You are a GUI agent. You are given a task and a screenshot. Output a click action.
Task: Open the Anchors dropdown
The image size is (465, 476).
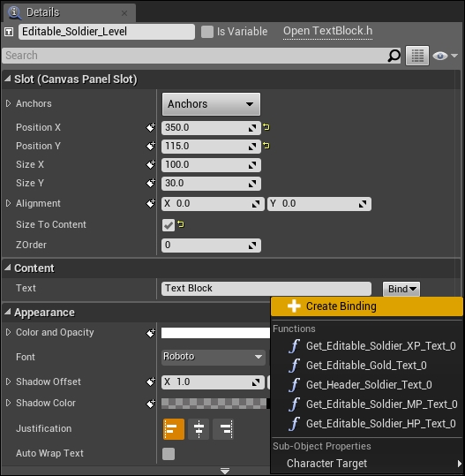211,104
